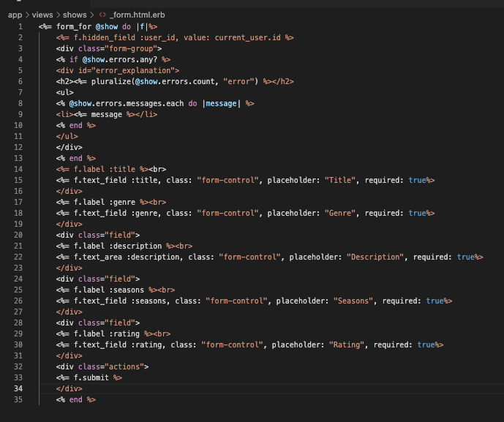The width and height of the screenshot is (504, 422).
Task: Click the 'shows' breadcrumb segment
Action: [75, 15]
